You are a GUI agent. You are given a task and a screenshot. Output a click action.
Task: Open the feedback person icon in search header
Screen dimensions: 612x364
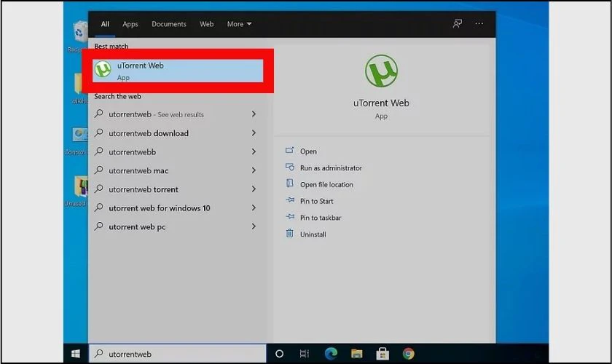458,24
